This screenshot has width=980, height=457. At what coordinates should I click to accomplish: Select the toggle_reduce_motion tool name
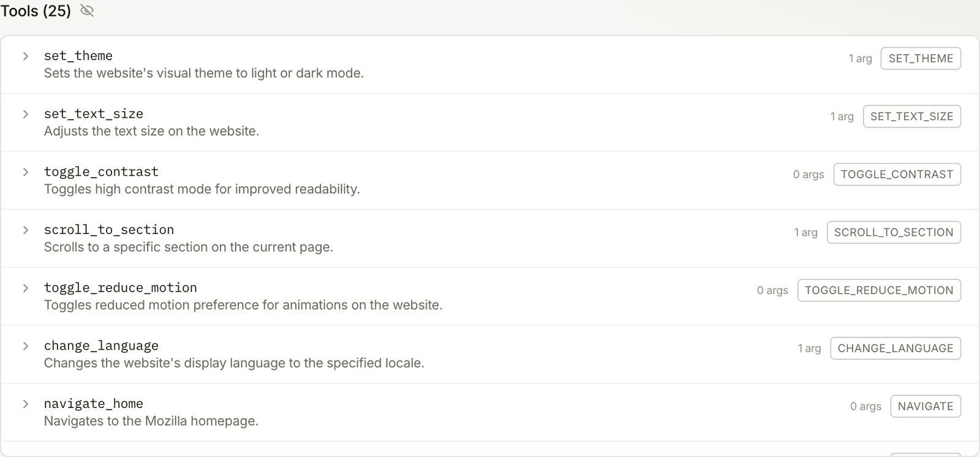pyautogui.click(x=121, y=287)
